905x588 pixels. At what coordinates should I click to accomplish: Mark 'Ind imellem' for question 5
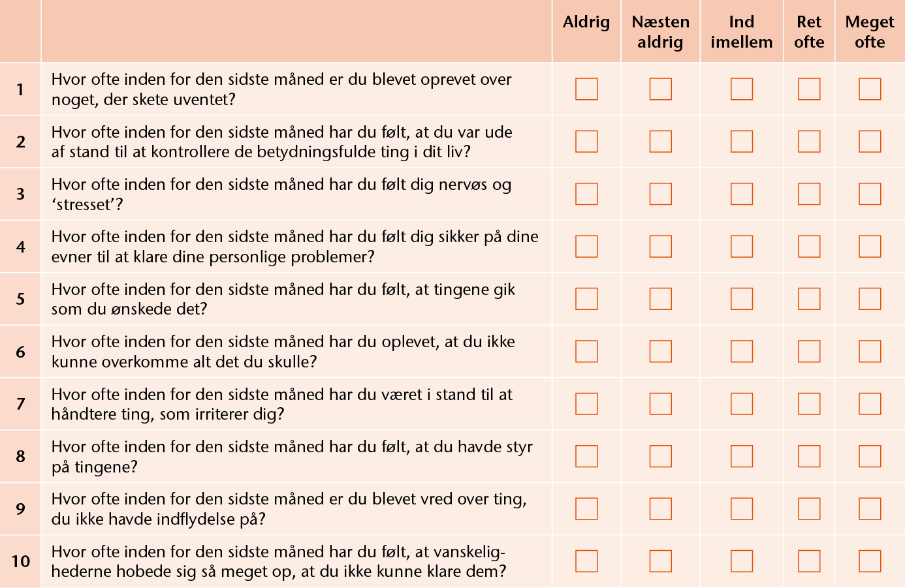coord(742,299)
